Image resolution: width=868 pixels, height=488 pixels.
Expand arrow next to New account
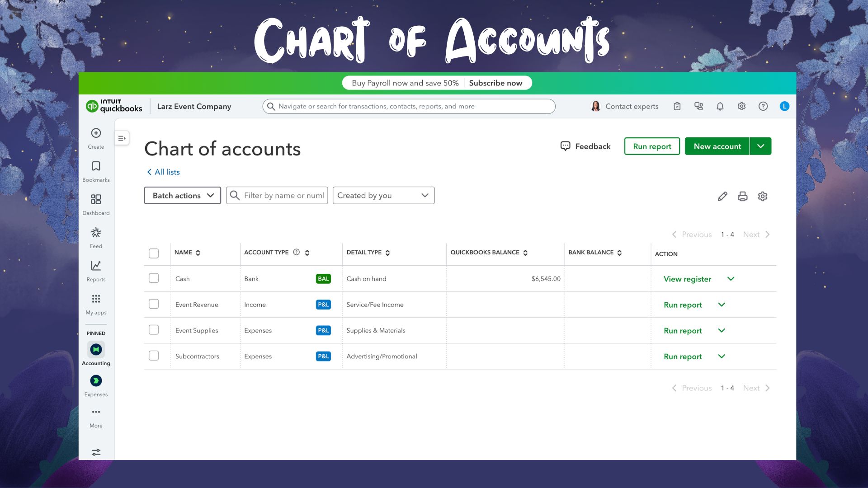coord(760,146)
